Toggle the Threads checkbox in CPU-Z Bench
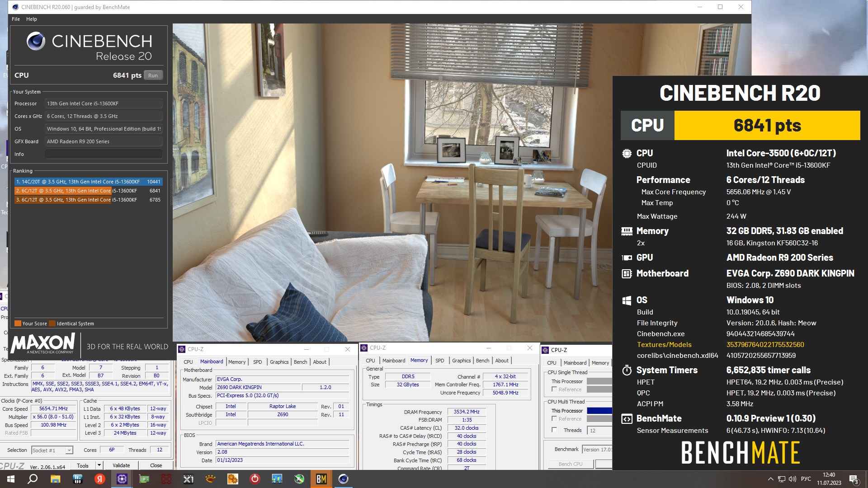 click(554, 430)
